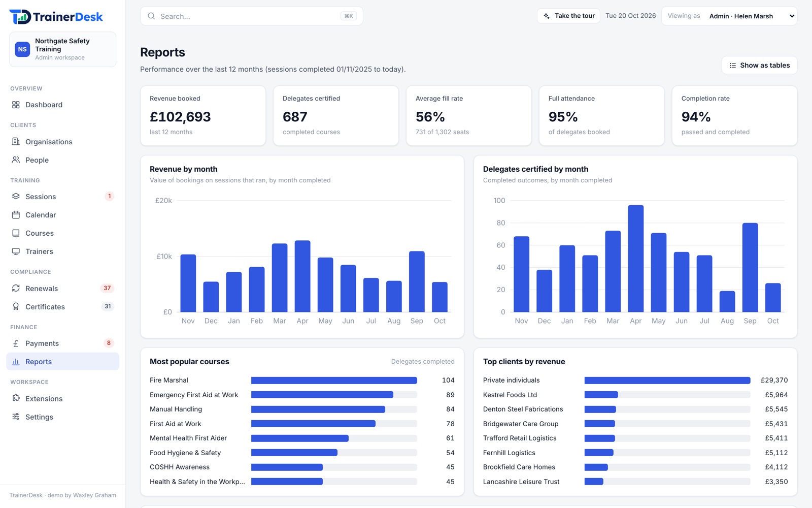Image resolution: width=812 pixels, height=508 pixels.
Task: Click the Organisations building icon
Action: point(16,142)
